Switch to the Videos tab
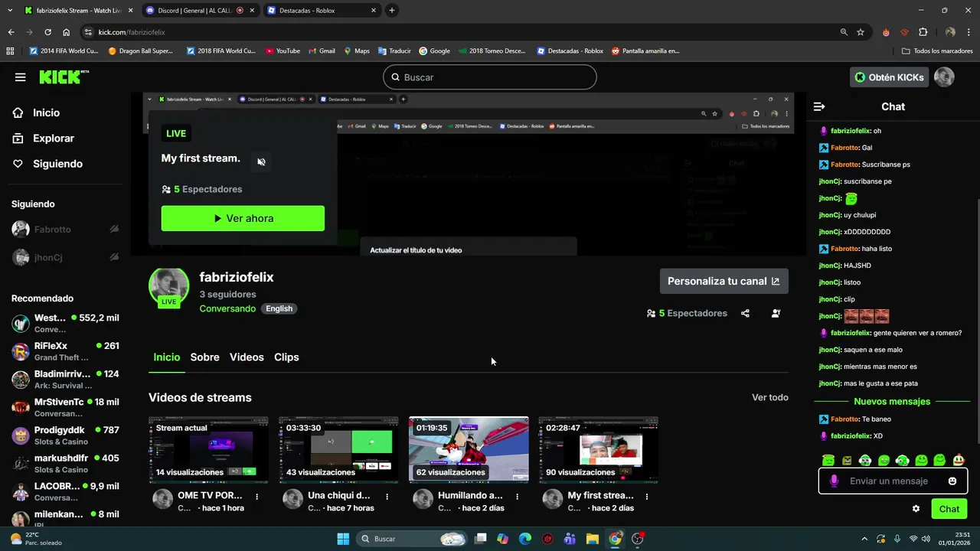Viewport: 980px width, 551px height. coord(247,357)
